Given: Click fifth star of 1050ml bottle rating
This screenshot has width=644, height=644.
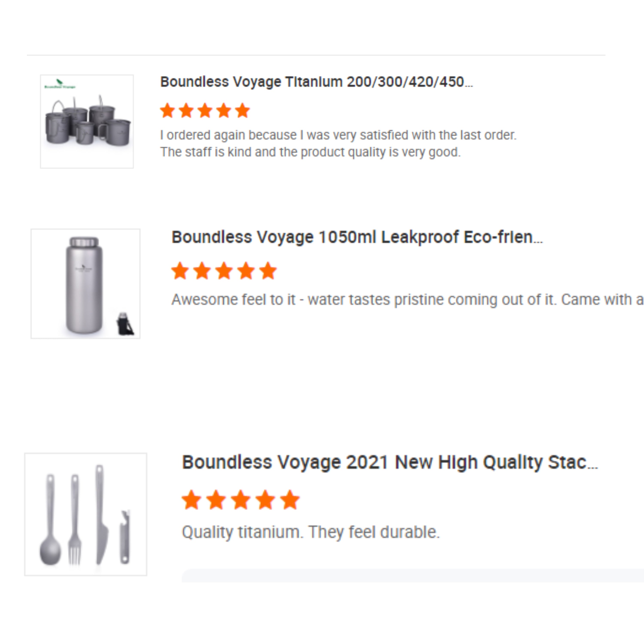Looking at the screenshot, I should click(x=268, y=271).
